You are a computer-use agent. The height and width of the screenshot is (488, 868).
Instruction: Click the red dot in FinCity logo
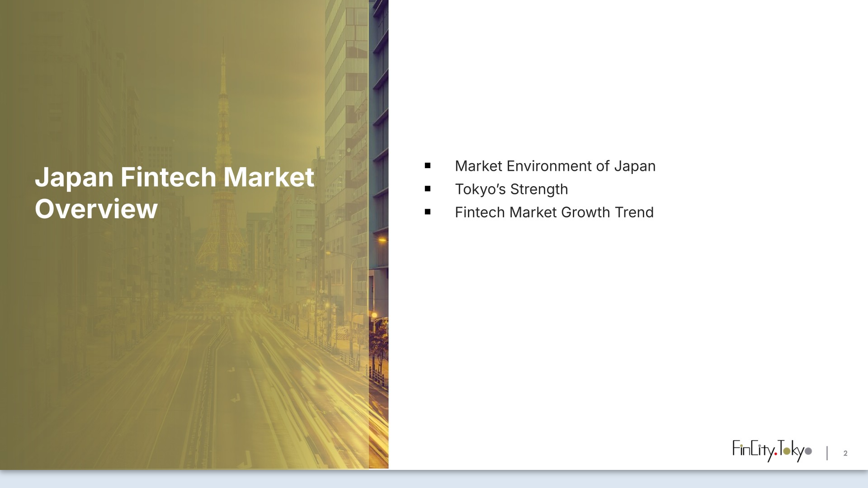pyautogui.click(x=776, y=454)
